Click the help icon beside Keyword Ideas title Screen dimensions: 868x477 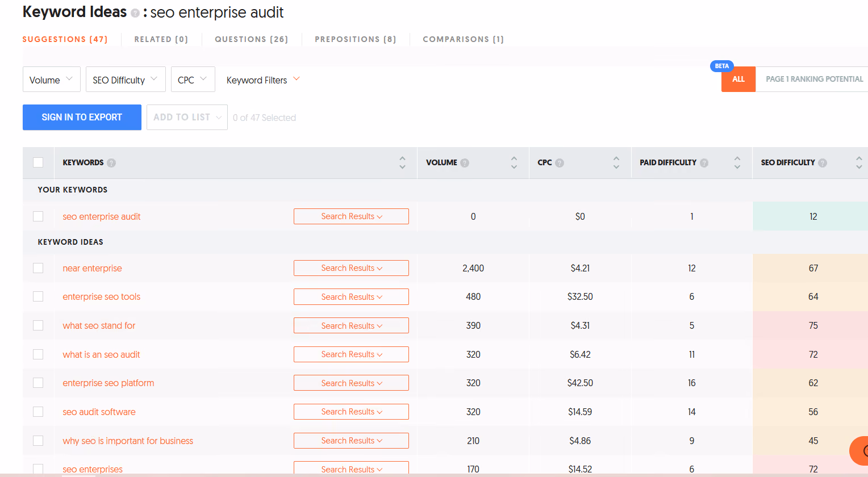135,13
